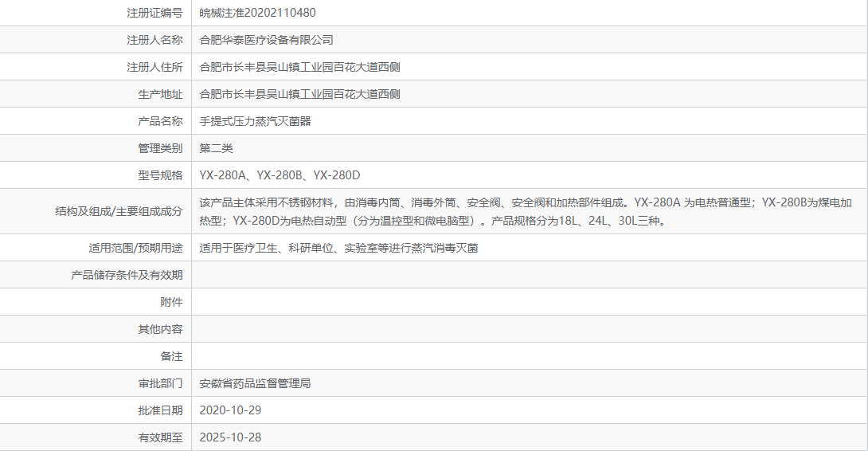The height and width of the screenshot is (451, 868).
Task: Select the company name 合肥华泰医疗设备有限公司
Action: point(266,40)
